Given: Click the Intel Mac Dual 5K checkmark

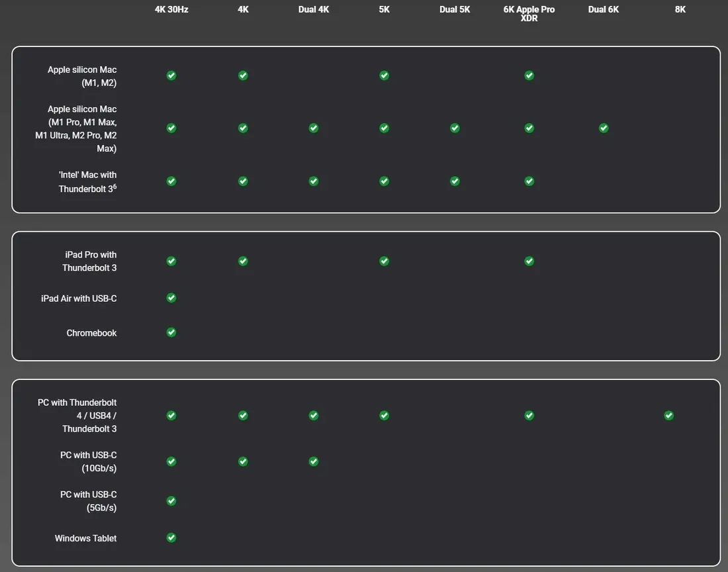Looking at the screenshot, I should (455, 181).
